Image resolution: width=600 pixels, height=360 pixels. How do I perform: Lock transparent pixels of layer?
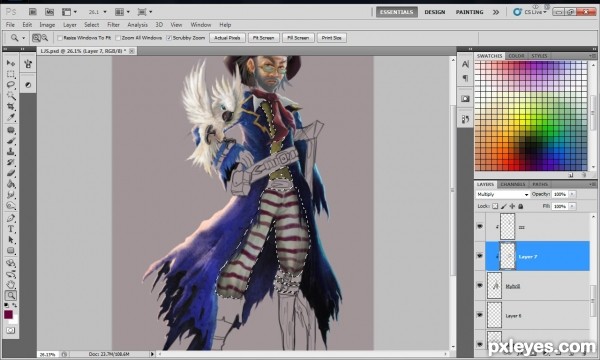pos(495,206)
